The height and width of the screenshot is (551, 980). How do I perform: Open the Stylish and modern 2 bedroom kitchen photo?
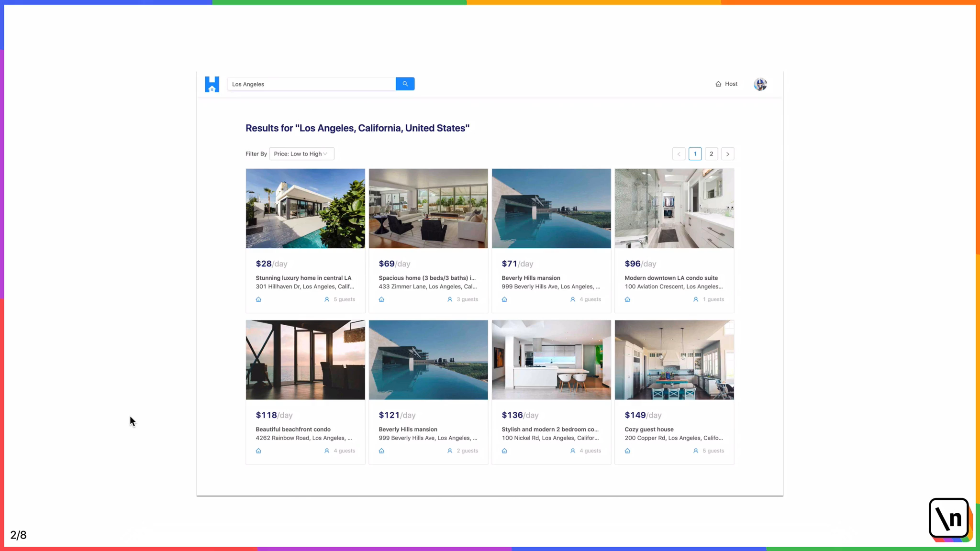click(551, 360)
